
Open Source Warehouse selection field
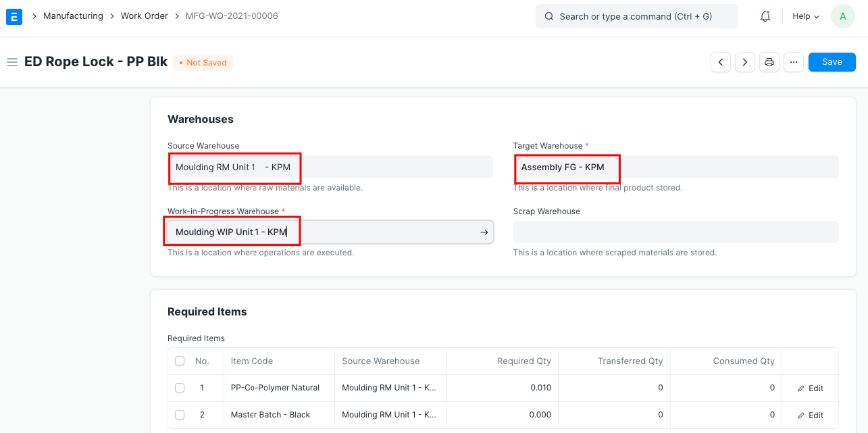pyautogui.click(x=330, y=167)
